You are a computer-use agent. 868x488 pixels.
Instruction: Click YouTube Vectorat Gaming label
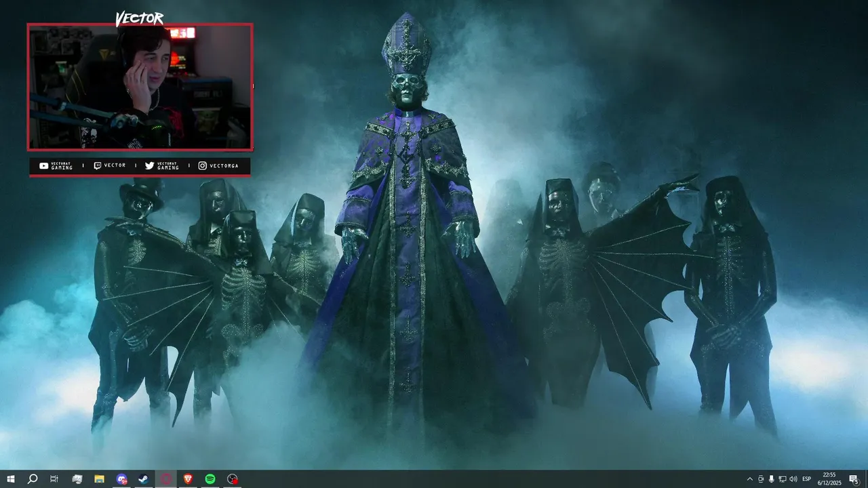point(56,165)
